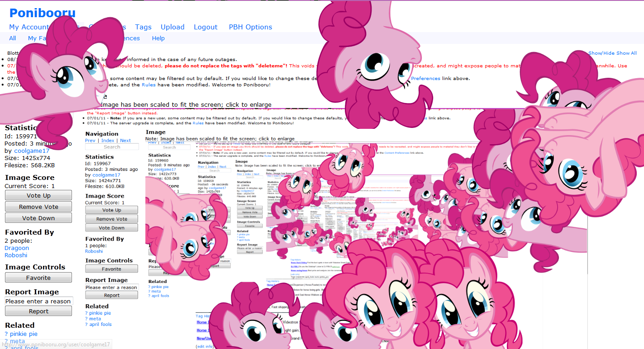Click the '1 people:' text in embedded screenshot
Viewport: 644px width, 349px height.
(x=96, y=246)
